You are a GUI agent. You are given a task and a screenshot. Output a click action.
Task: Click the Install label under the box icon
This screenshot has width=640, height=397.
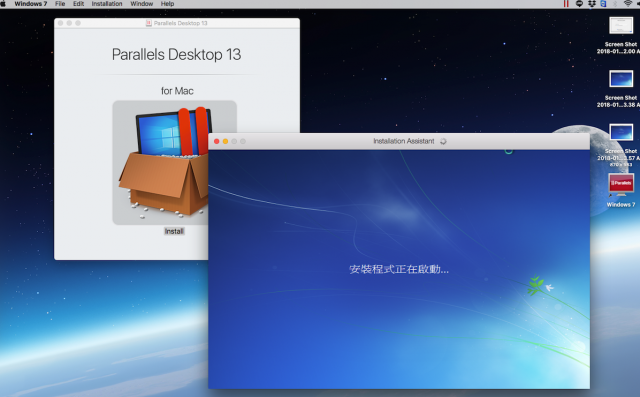[174, 231]
